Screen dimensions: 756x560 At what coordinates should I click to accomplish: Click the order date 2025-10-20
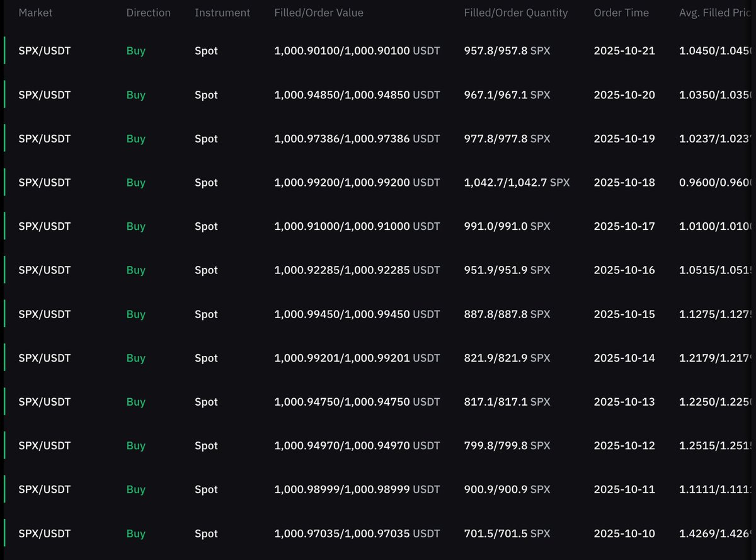coord(624,95)
